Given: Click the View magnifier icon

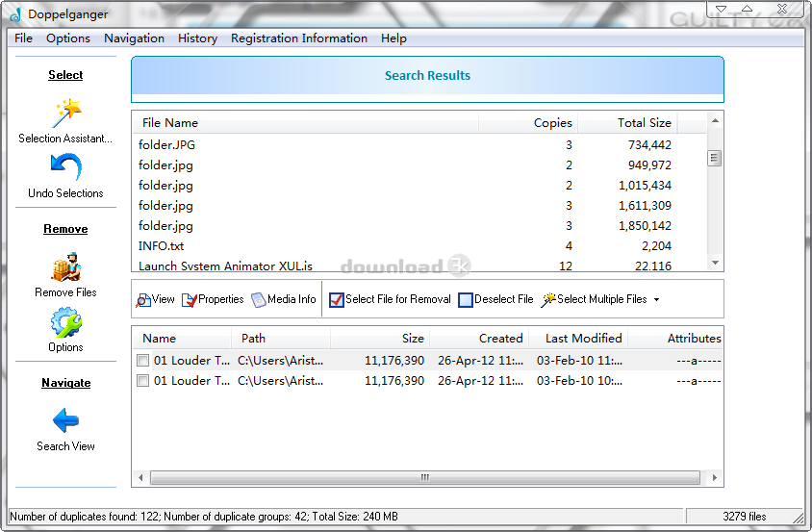Looking at the screenshot, I should [143, 300].
